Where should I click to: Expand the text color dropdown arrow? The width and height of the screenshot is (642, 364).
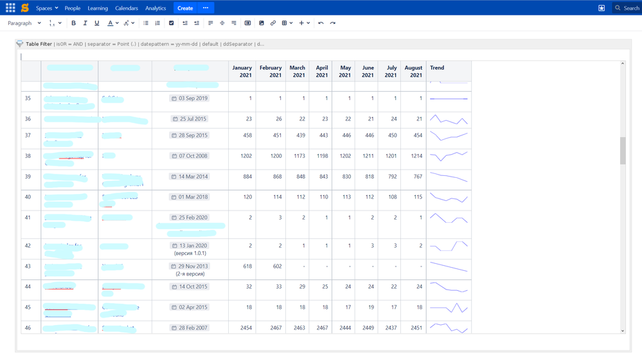116,23
